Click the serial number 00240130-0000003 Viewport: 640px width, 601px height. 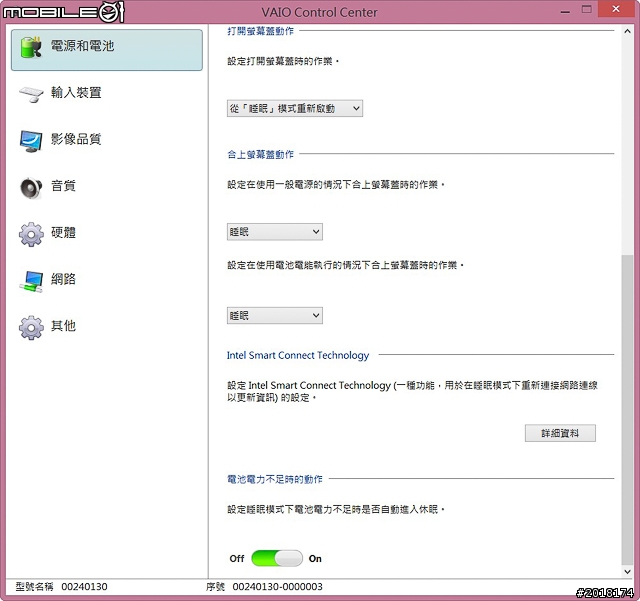click(278, 587)
